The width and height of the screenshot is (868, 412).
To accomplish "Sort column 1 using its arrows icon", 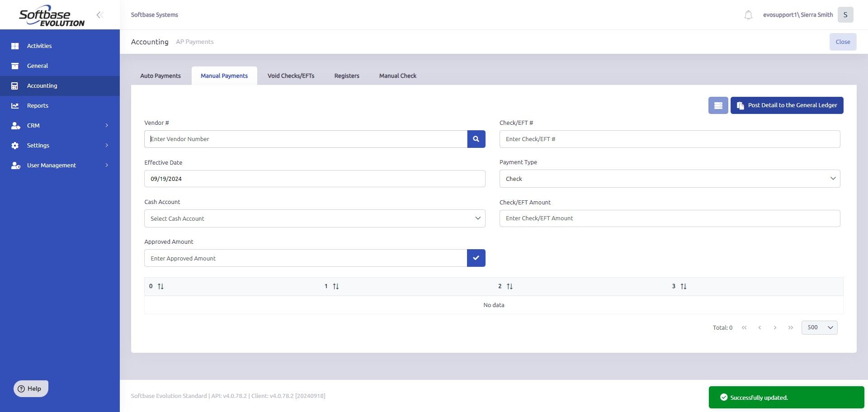I will pos(336,286).
